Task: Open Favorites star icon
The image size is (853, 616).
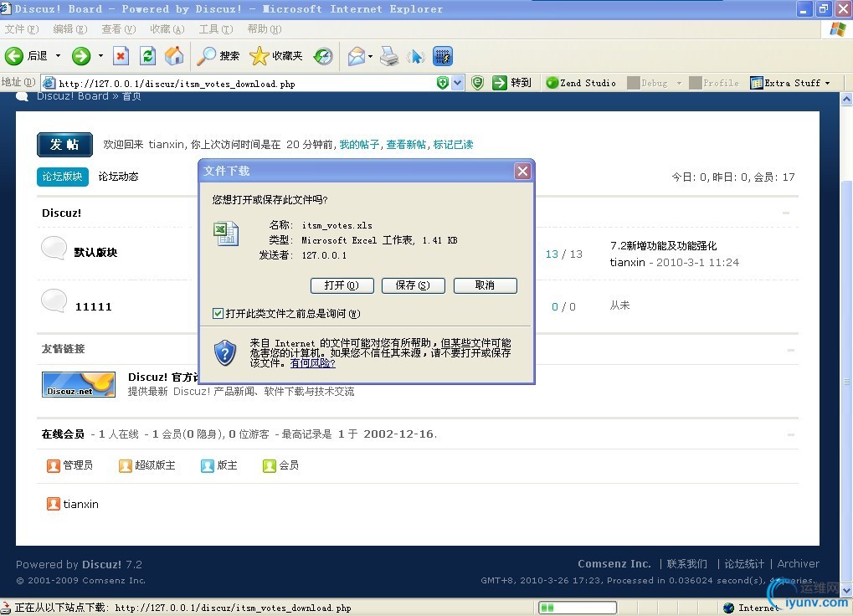Action: pyautogui.click(x=259, y=56)
